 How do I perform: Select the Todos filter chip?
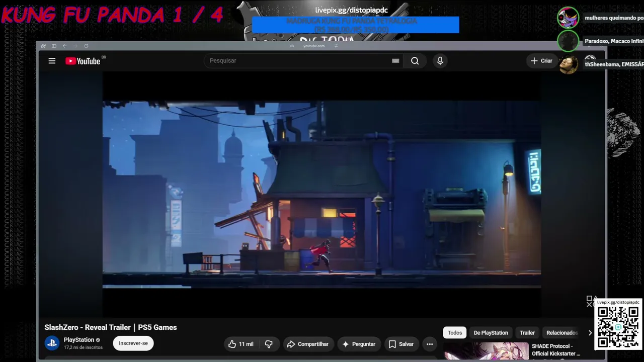pyautogui.click(x=455, y=333)
